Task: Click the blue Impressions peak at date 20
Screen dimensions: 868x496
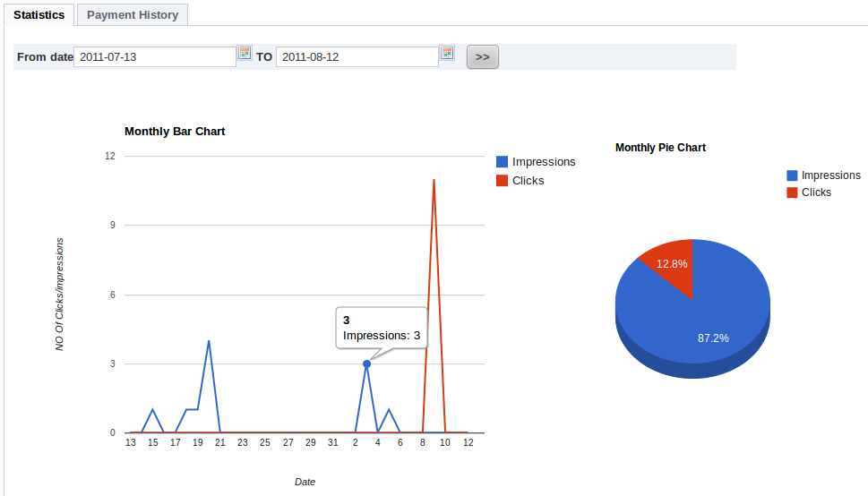Action: 209,341
